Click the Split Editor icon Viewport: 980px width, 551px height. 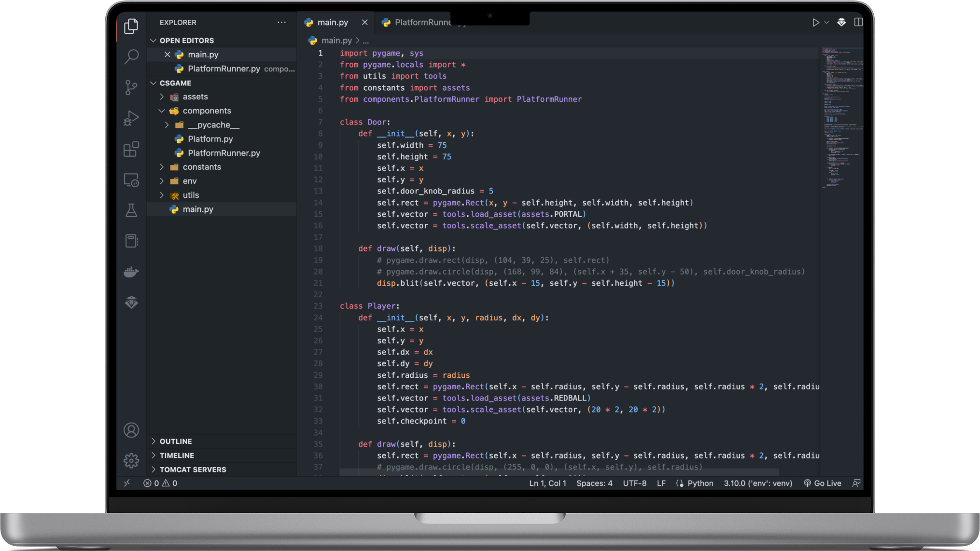tap(858, 22)
